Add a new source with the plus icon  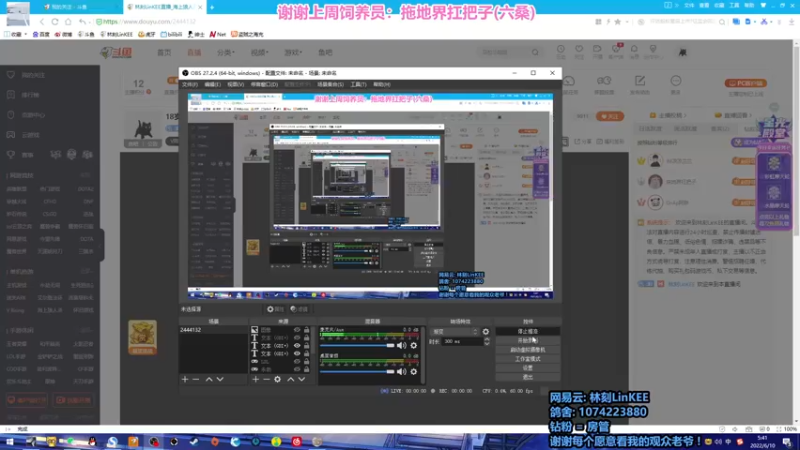255,379
